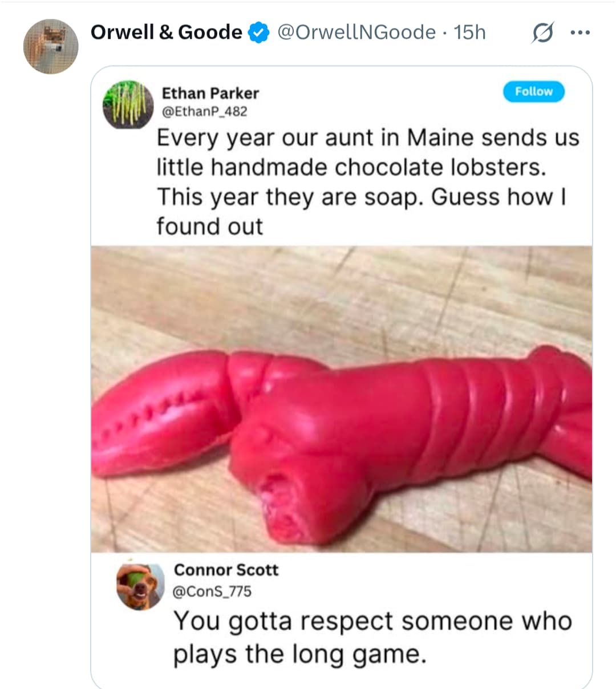Screen dimensions: 616x689
Task: Click the blue verified badge
Action: [x=260, y=33]
